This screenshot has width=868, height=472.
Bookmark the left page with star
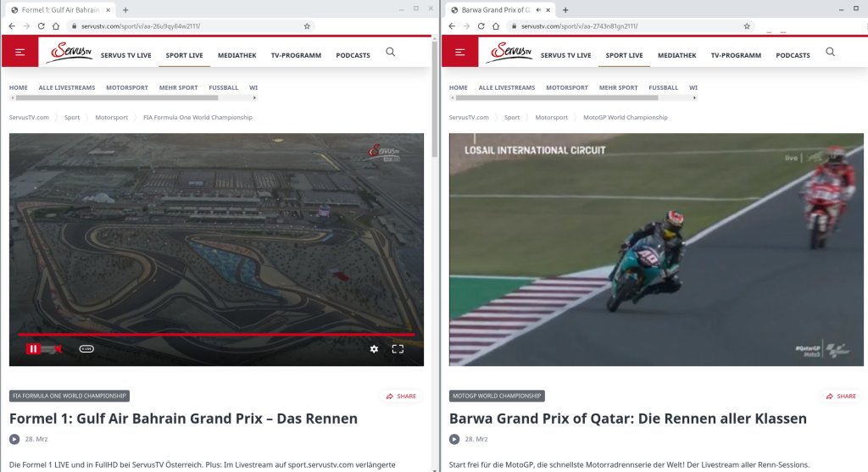[x=307, y=26]
